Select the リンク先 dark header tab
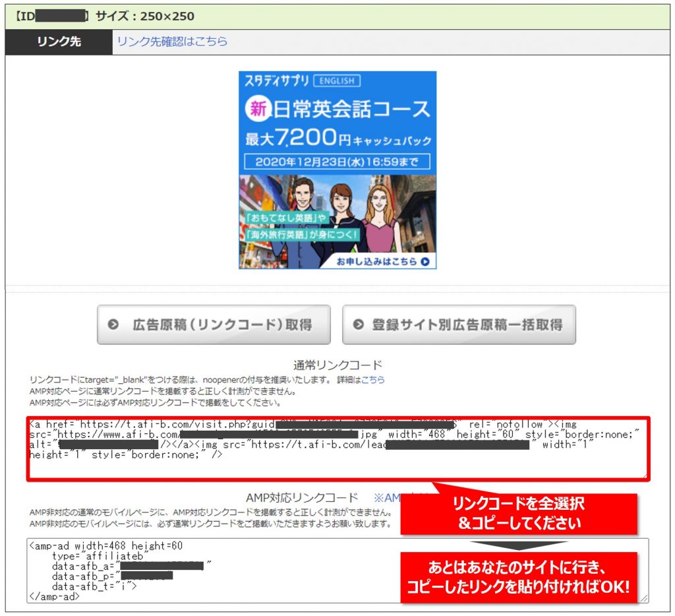This screenshot has height=616, width=675. (59, 42)
